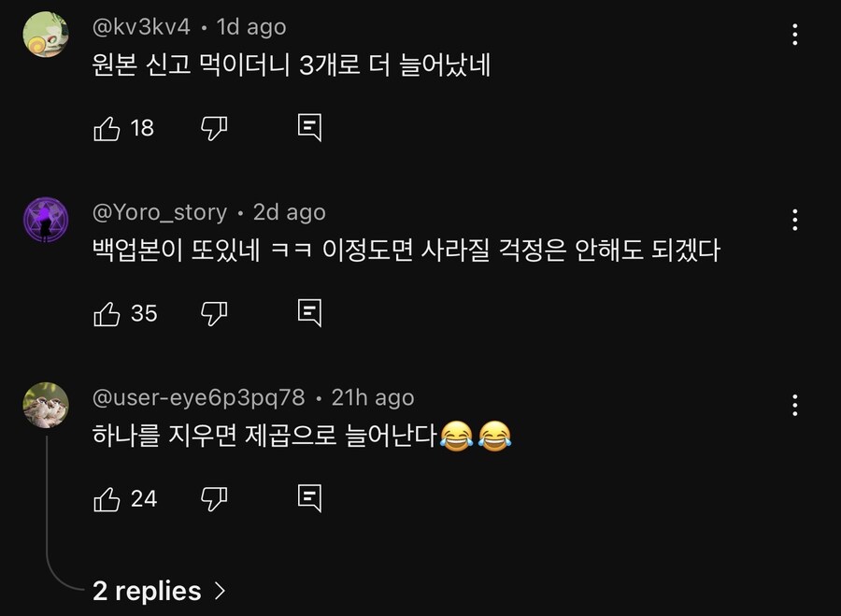Click the 21h ago timestamp

pyautogui.click(x=373, y=398)
